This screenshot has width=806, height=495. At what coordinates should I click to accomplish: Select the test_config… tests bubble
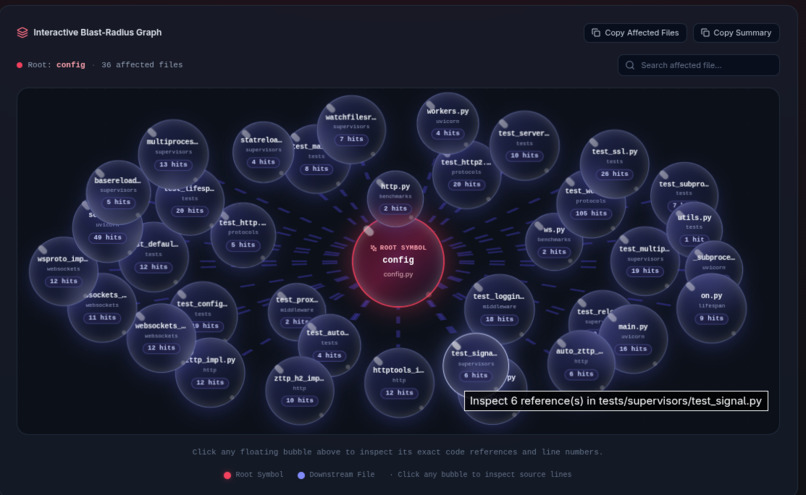tap(206, 308)
